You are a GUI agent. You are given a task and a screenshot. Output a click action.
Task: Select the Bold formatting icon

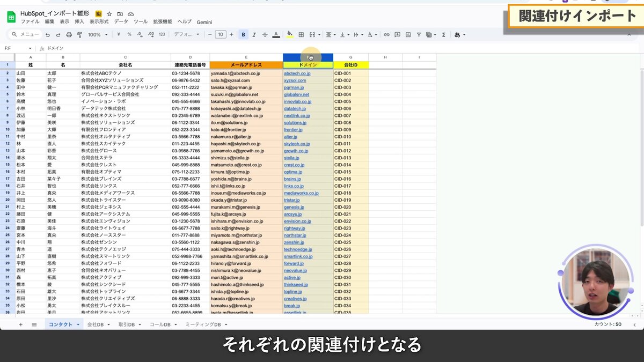(x=243, y=34)
